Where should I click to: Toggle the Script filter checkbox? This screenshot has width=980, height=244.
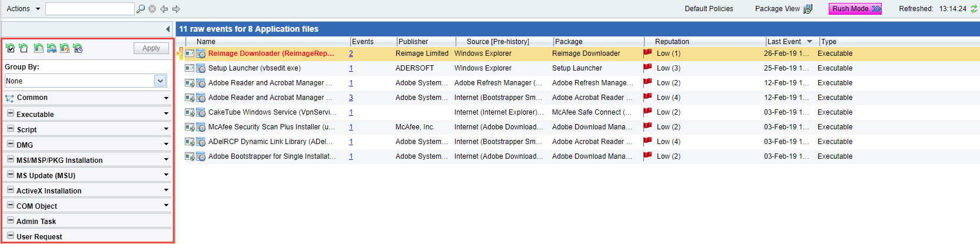point(11,129)
